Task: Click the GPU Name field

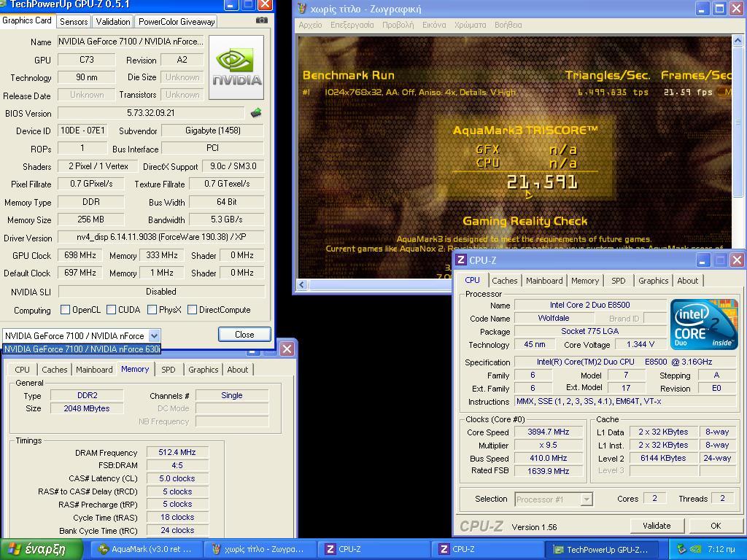Action: [x=131, y=42]
